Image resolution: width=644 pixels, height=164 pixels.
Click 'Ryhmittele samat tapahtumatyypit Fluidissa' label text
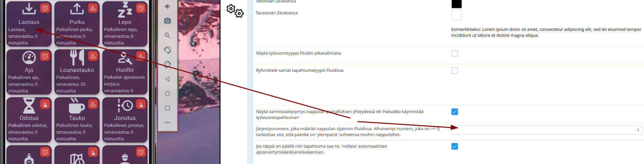coord(300,70)
